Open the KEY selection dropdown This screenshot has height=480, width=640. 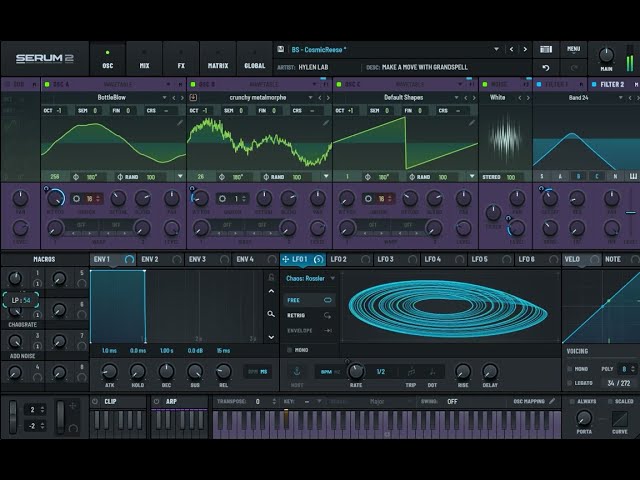point(319,402)
